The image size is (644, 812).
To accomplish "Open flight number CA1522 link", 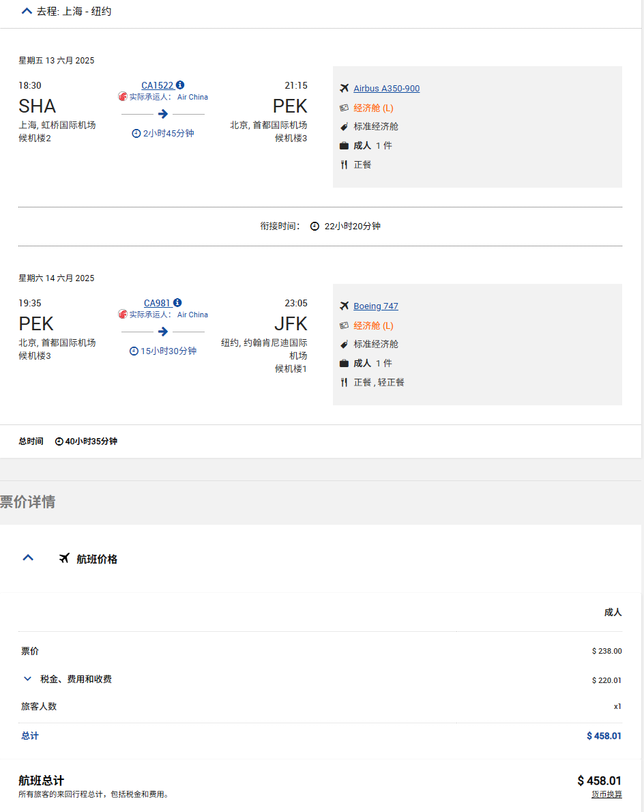I will coord(158,85).
